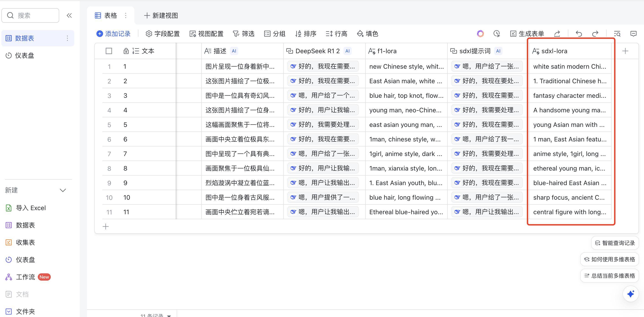Open 字段配置 settings
The width and height of the screenshot is (644, 317).
point(163,34)
